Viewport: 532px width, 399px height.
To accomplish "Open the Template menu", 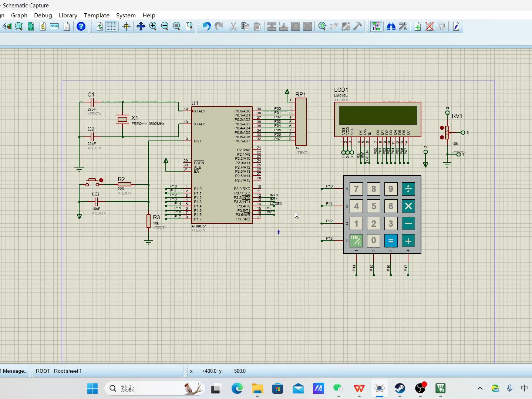I will click(x=97, y=15).
